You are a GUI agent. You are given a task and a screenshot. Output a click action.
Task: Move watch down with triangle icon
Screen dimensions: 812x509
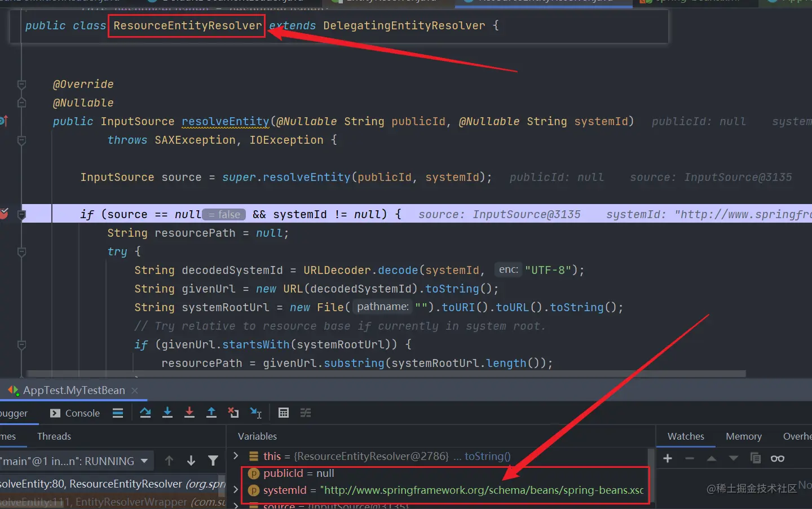click(x=734, y=458)
